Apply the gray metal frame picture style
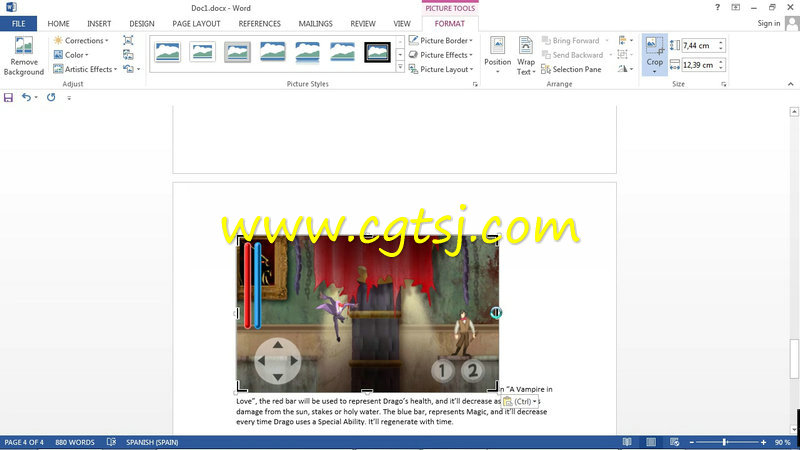 (237, 52)
